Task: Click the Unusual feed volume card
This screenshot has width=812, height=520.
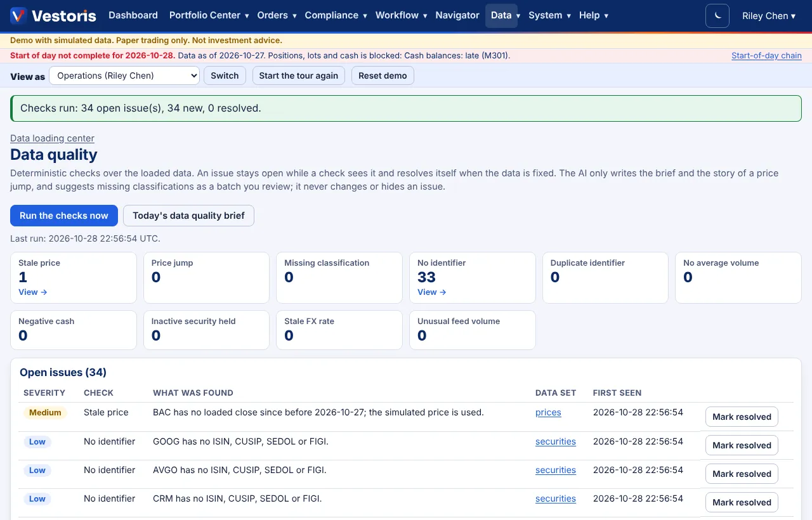Action: 473,330
